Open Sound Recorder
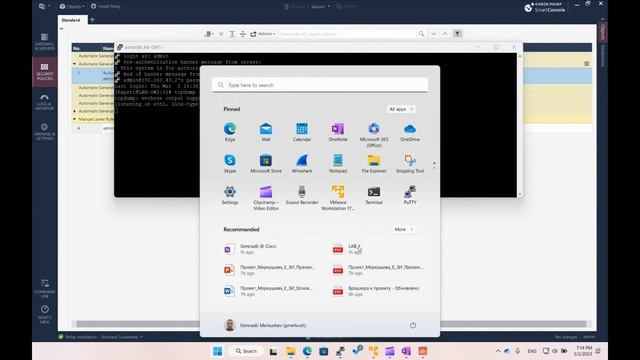The width and height of the screenshot is (640, 360). pyautogui.click(x=302, y=195)
